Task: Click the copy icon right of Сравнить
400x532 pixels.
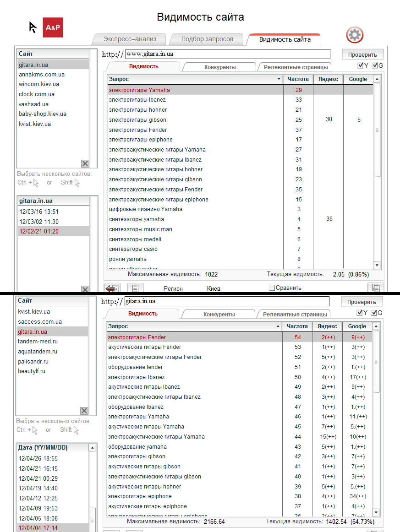Action: (376, 288)
